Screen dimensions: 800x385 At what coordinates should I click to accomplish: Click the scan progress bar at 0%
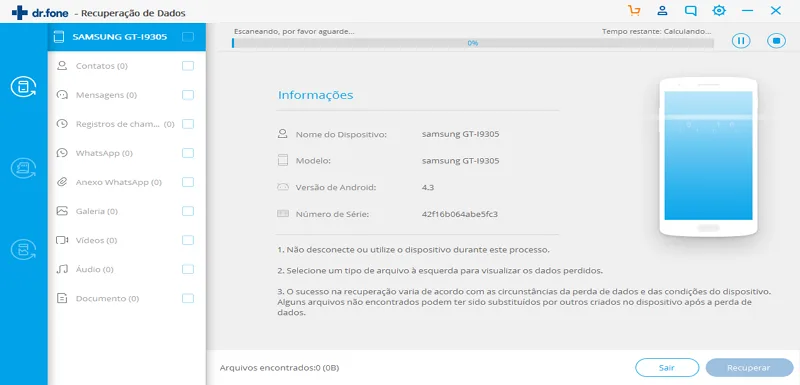[472, 43]
